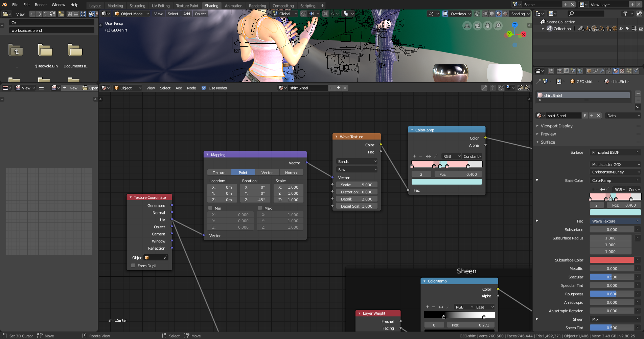Screen dimensions: 644x339
Task: Open the Object Data triangle tab icon
Action: click(609, 71)
